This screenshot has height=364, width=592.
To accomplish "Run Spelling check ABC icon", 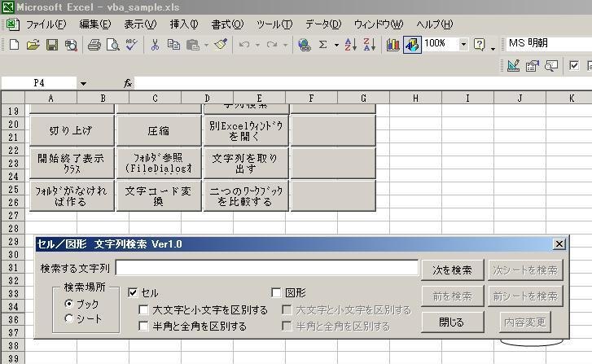I will pos(131,45).
